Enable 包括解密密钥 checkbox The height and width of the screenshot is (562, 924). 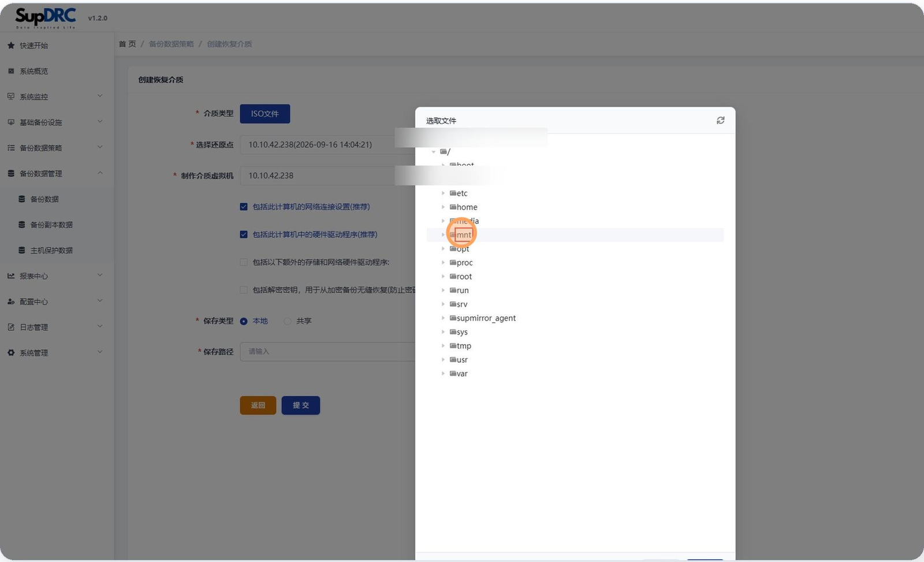244,290
